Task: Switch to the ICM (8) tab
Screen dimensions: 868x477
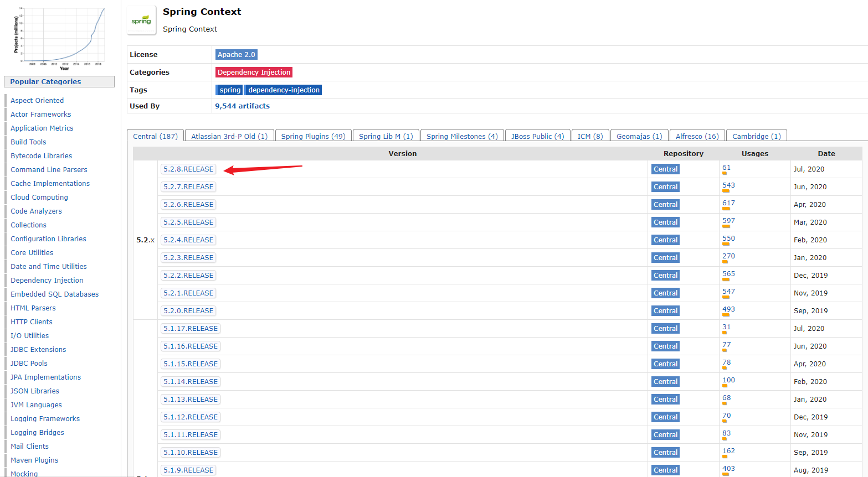Action: click(590, 136)
